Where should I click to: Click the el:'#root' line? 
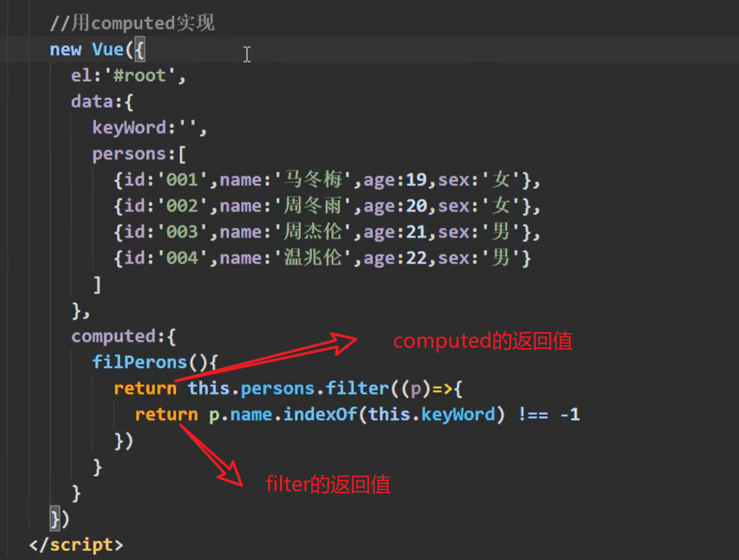pyautogui.click(x=128, y=75)
